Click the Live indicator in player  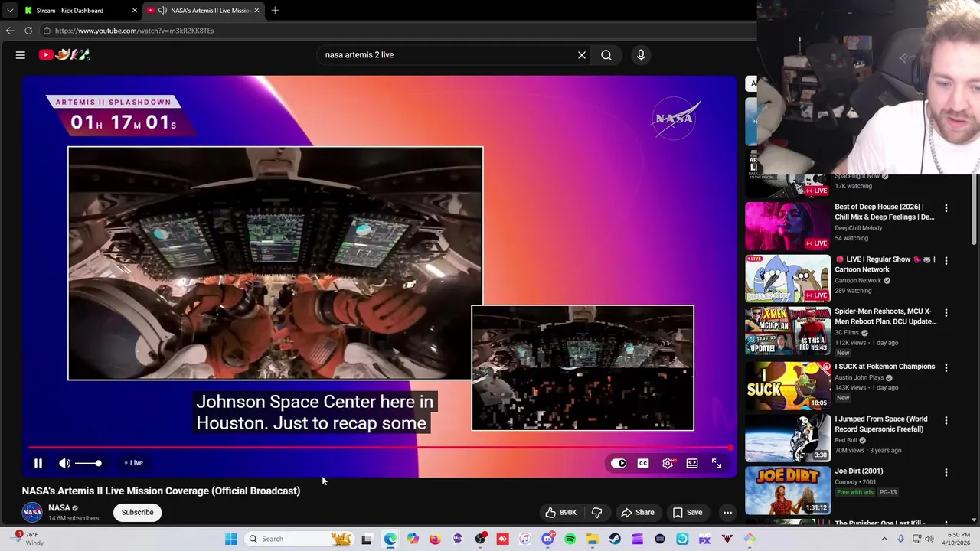pyautogui.click(x=134, y=463)
